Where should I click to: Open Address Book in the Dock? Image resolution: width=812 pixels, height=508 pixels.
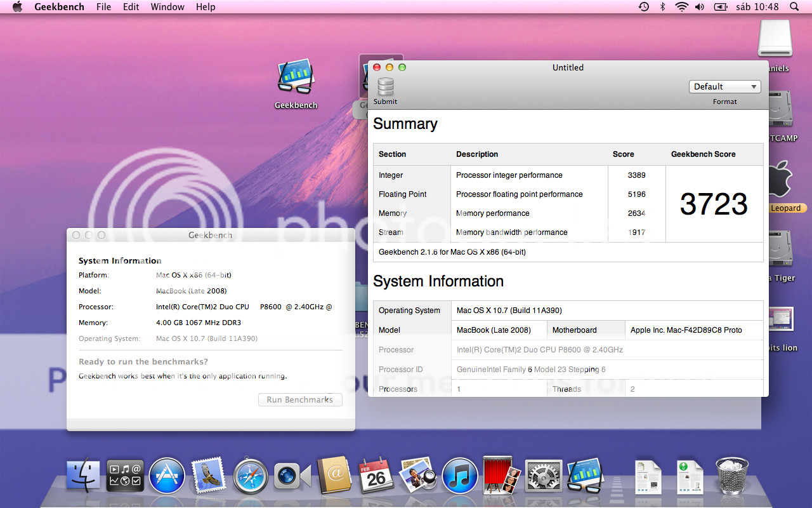(x=334, y=475)
